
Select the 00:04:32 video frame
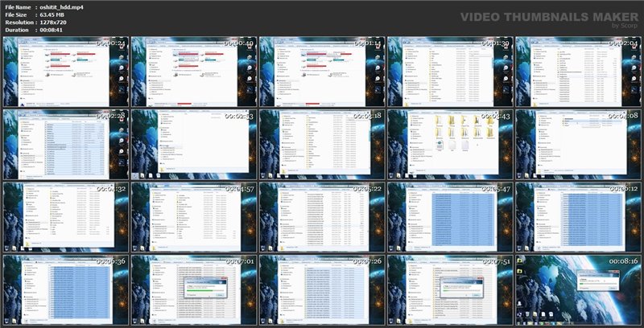pos(64,215)
